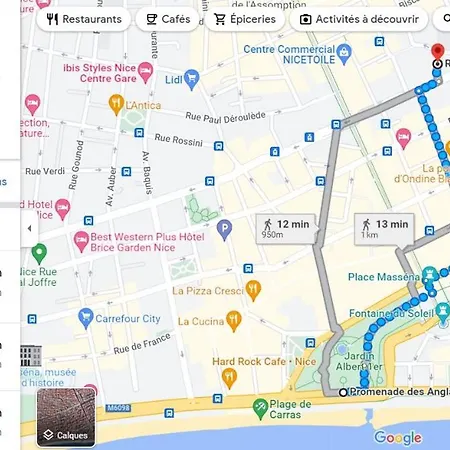This screenshot has height=450, width=450.
Task: Open the Hard Rock Cafe Nice marker
Action: [x=229, y=378]
